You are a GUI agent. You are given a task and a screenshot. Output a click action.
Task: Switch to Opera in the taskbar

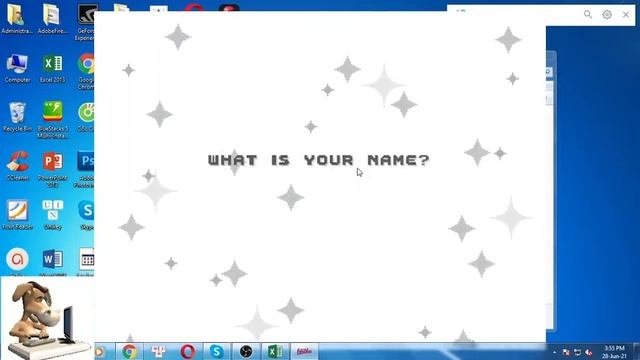click(x=188, y=351)
